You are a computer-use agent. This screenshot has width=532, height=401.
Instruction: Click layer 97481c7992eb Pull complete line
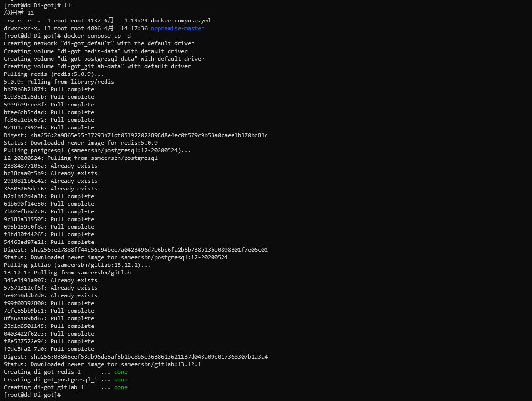(49, 127)
